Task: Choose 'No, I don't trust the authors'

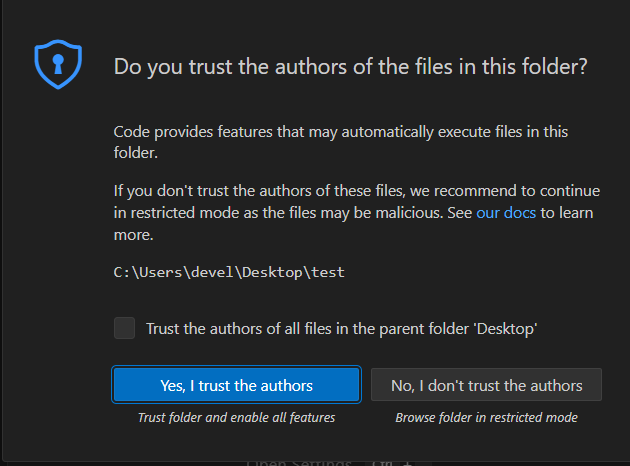Action: click(x=486, y=385)
